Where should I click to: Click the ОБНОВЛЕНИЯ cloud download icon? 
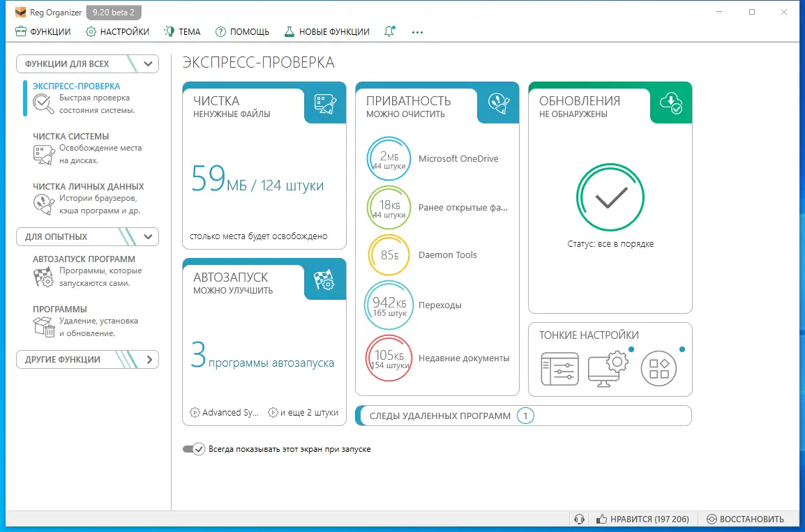(x=672, y=103)
